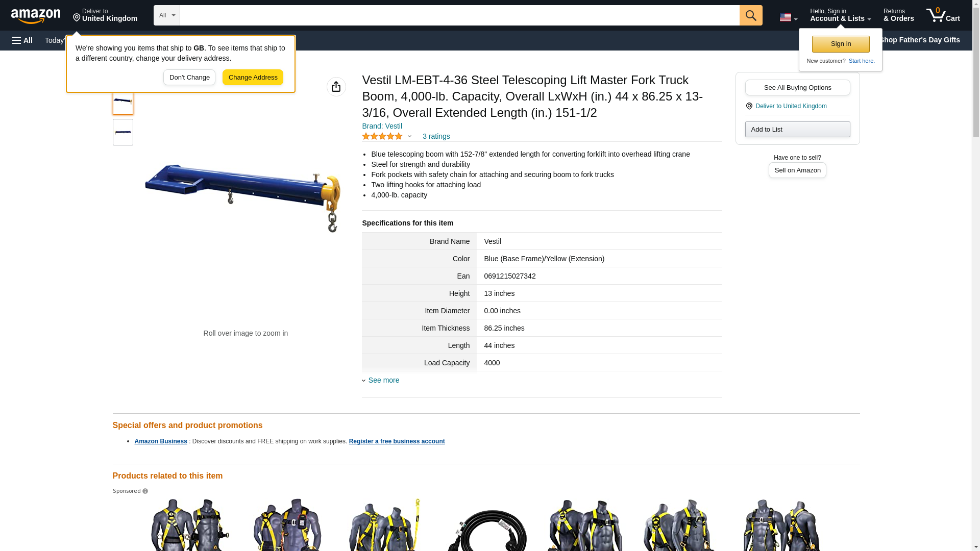Screen dimensions: 980x551
Task: Click the search input field
Action: [x=459, y=15]
